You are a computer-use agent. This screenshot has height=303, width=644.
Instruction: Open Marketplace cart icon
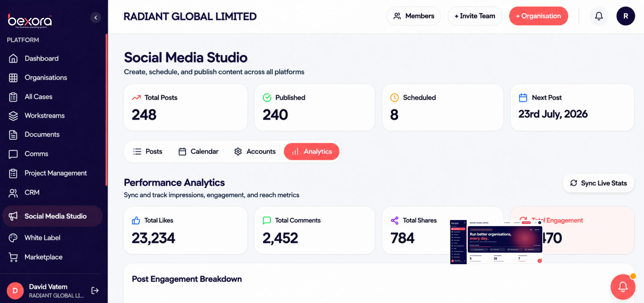point(13,257)
